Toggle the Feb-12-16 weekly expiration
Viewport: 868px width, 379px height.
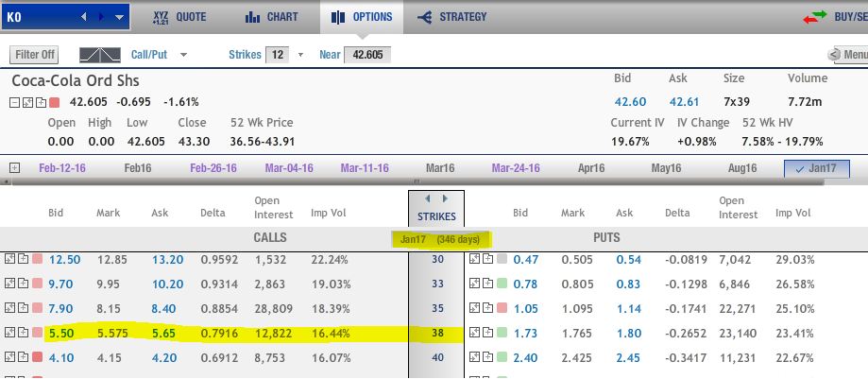pos(62,168)
